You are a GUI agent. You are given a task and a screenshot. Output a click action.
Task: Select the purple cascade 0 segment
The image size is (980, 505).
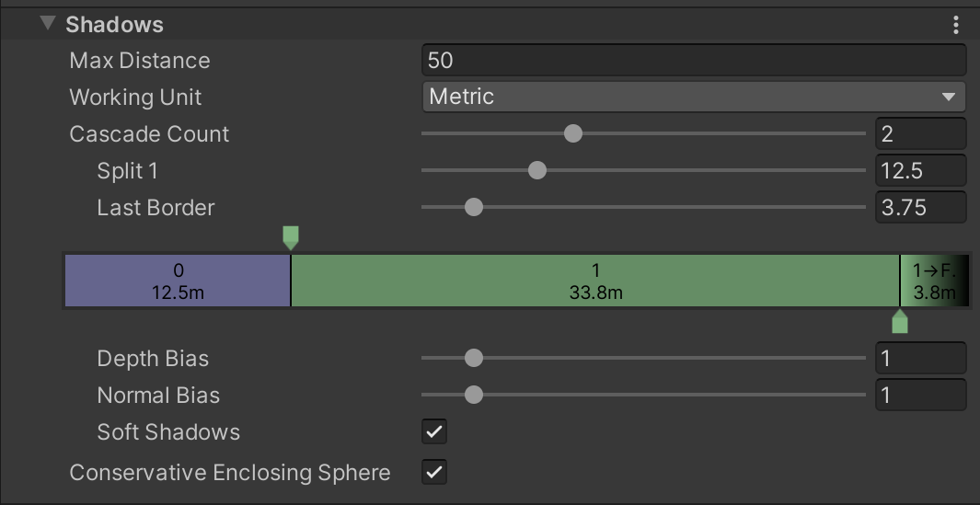[178, 281]
